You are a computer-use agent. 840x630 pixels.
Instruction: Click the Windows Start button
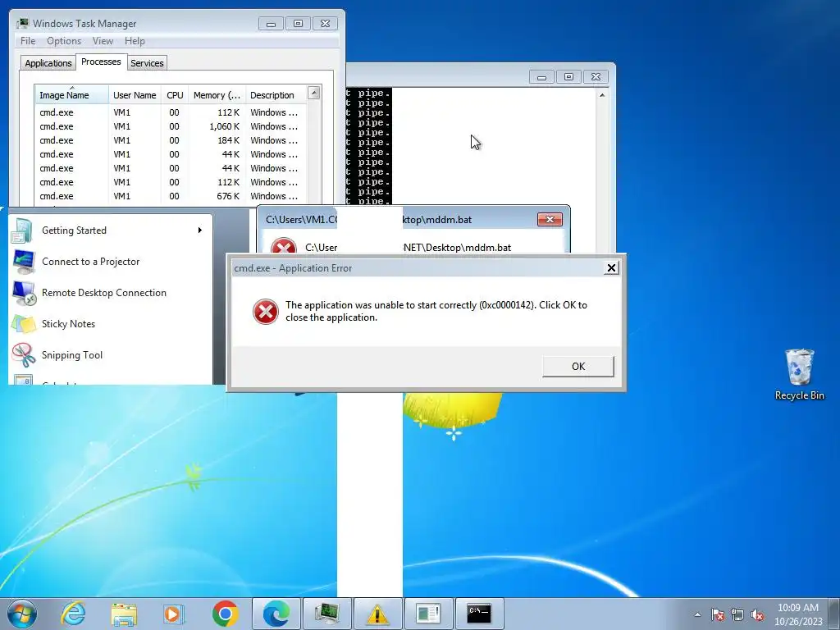tap(22, 614)
